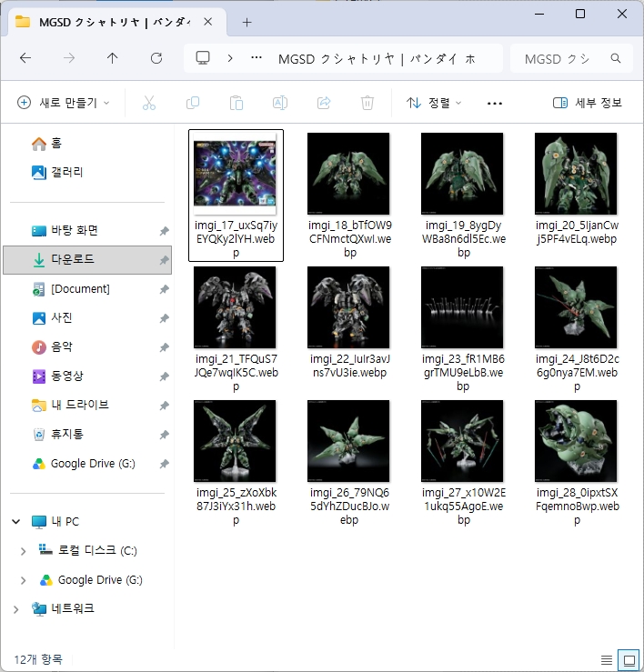
Task: Select thumbnail imgi_24_J8t6D2c6g0nya7EM.webp
Action: (x=576, y=307)
